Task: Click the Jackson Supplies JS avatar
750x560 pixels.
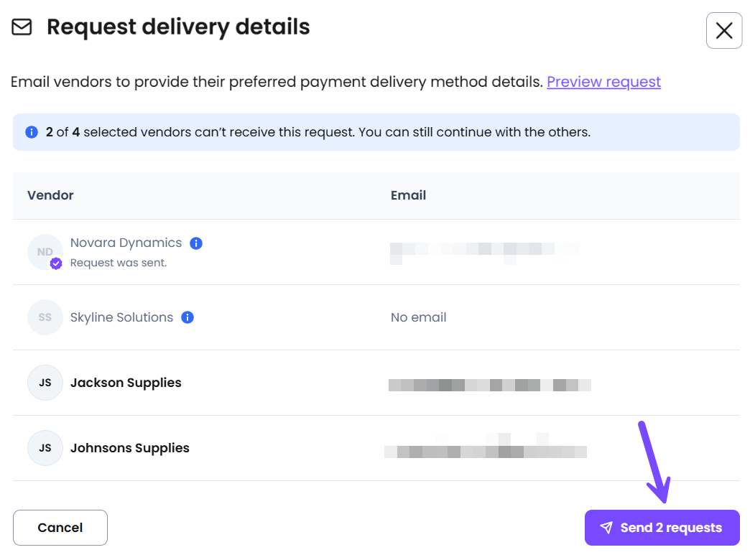Action: tap(45, 383)
